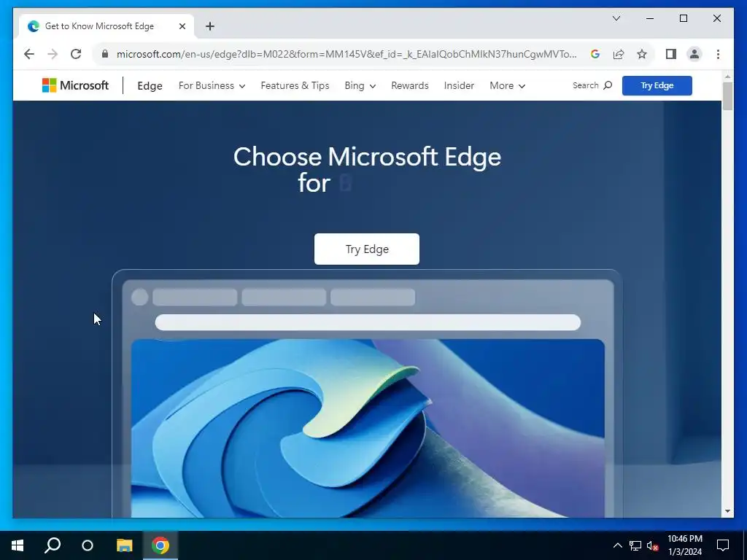Go back using Chrome's back arrow
Image resolution: width=747 pixels, height=560 pixels.
[x=29, y=54]
